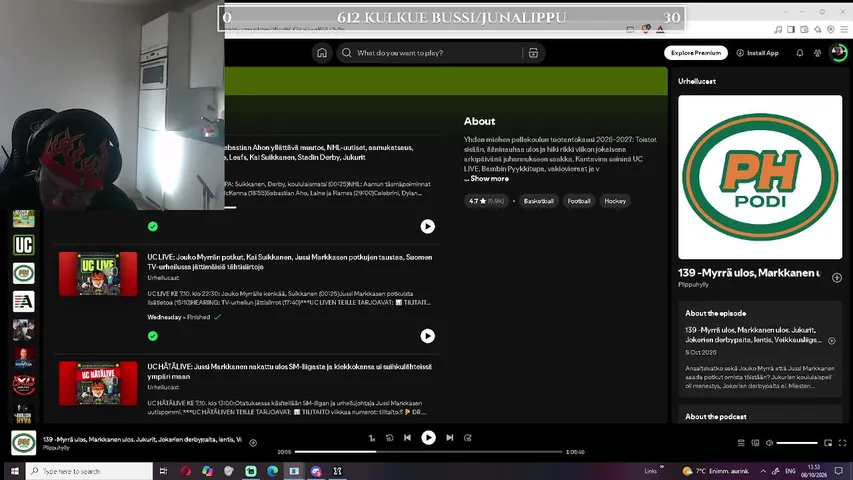Open the Windows Start menu
The height and width of the screenshot is (480, 853).
click(x=14, y=471)
